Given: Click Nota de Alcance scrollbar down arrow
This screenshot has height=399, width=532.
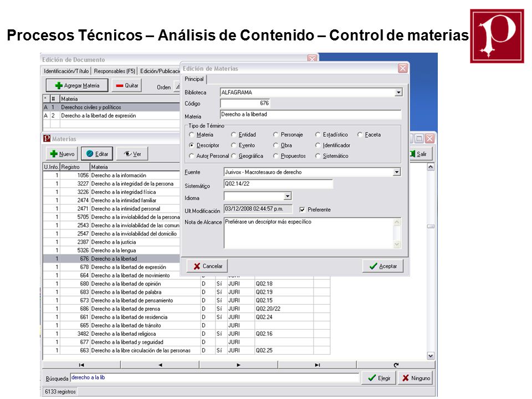Looking at the screenshot, I should coord(397,244).
